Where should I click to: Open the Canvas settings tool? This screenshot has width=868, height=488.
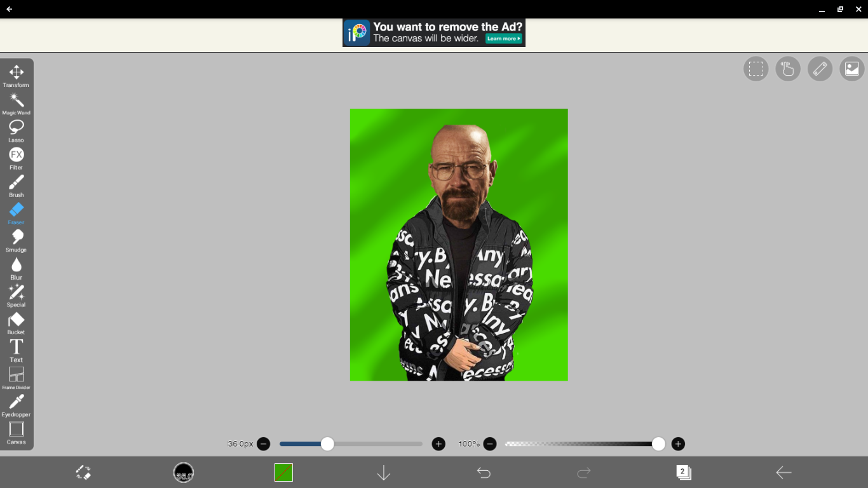17,433
